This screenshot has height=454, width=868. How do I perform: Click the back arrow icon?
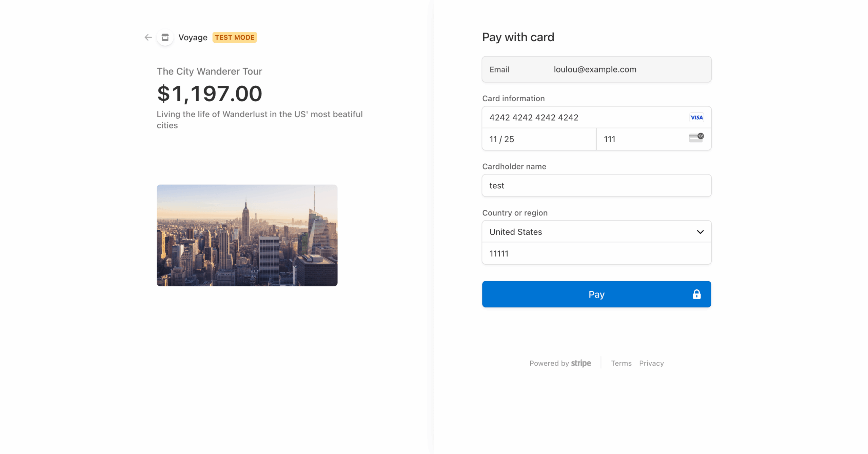148,37
